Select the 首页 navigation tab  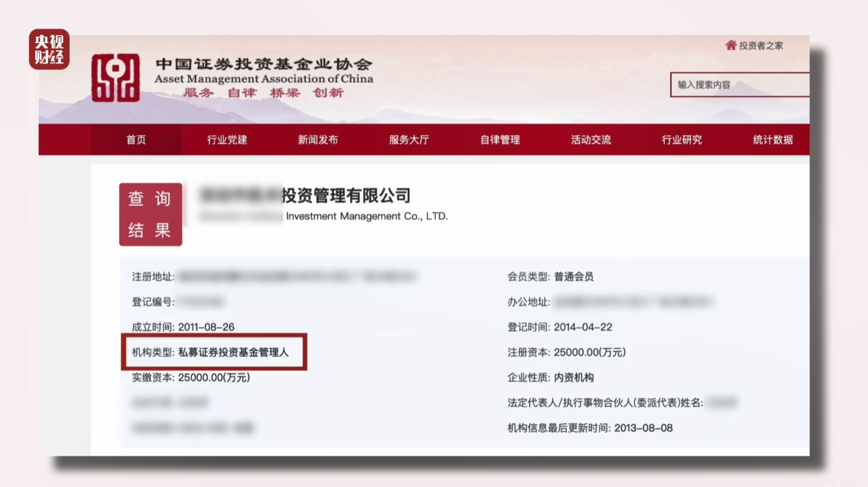tap(136, 140)
